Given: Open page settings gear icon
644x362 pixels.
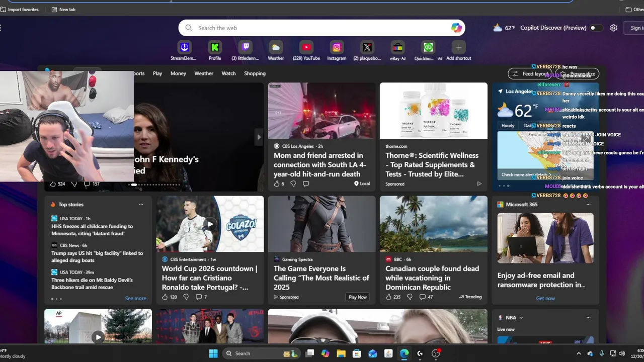Looking at the screenshot, I should coord(613,28).
